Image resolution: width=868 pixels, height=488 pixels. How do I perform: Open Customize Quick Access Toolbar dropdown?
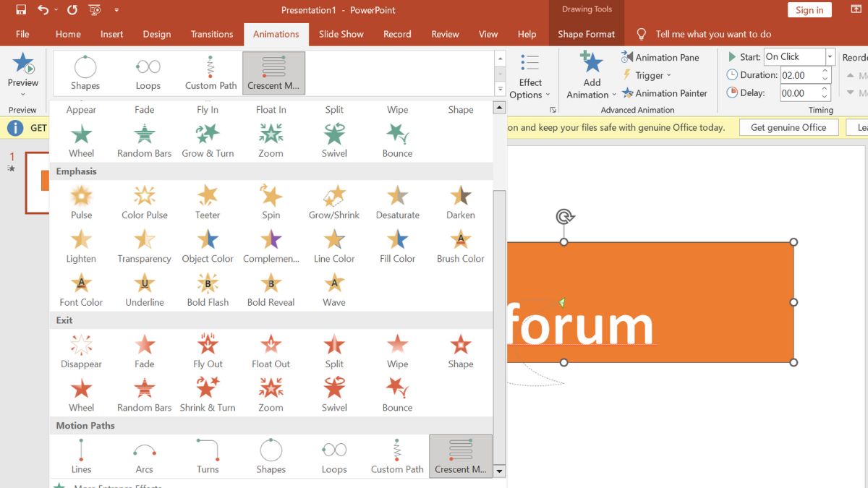click(x=116, y=10)
